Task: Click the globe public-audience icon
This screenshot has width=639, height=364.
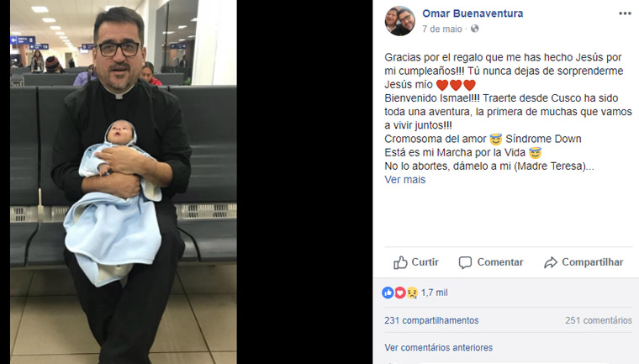Action: 474,29
